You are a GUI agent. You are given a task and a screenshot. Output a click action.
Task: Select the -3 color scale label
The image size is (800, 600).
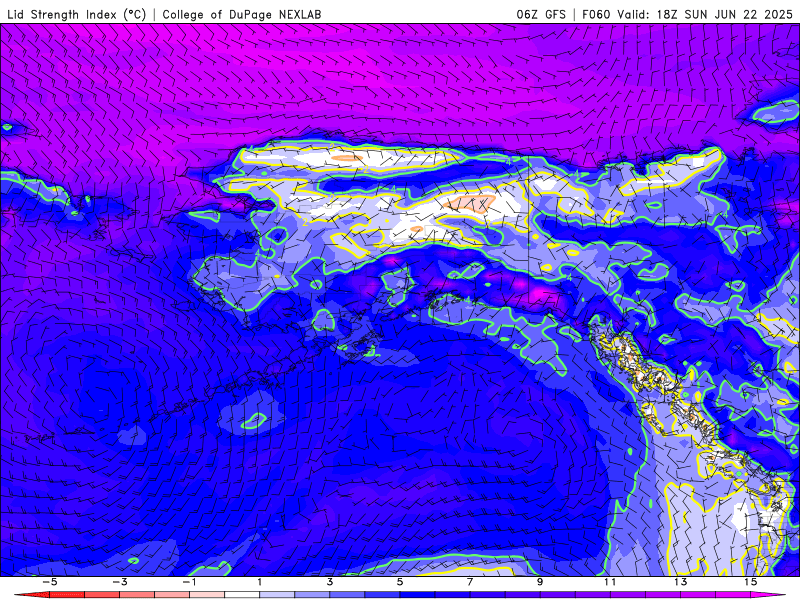[x=119, y=582]
